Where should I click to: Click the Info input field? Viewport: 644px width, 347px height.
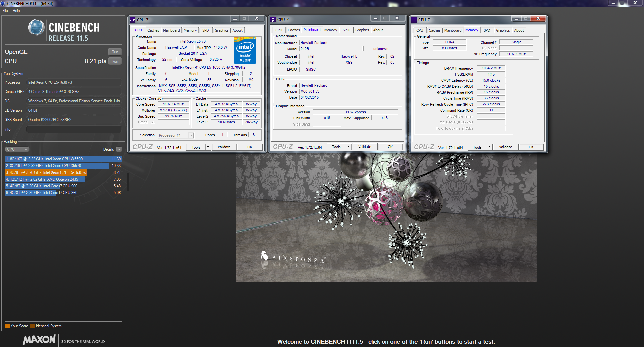[x=74, y=129]
